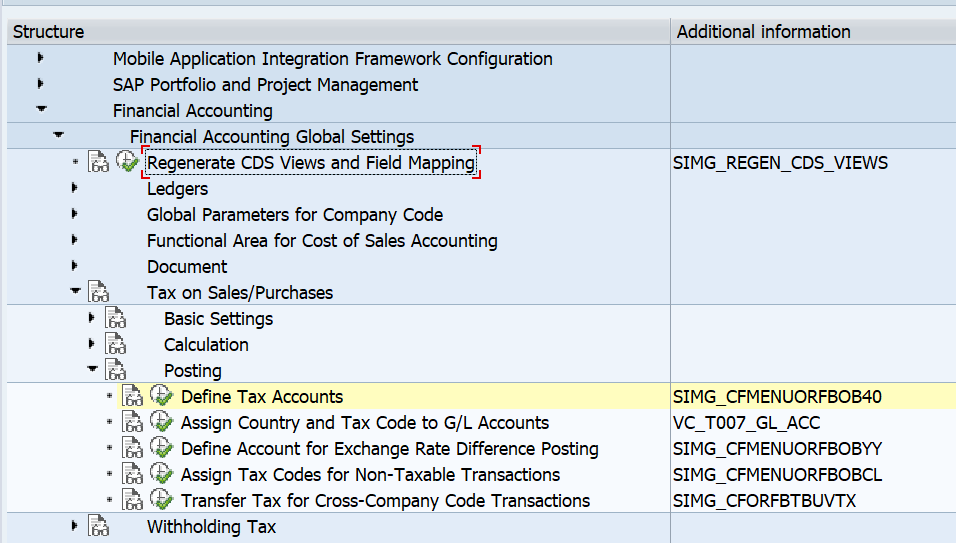Execute the Define Tax Accounts activity icon

162,396
